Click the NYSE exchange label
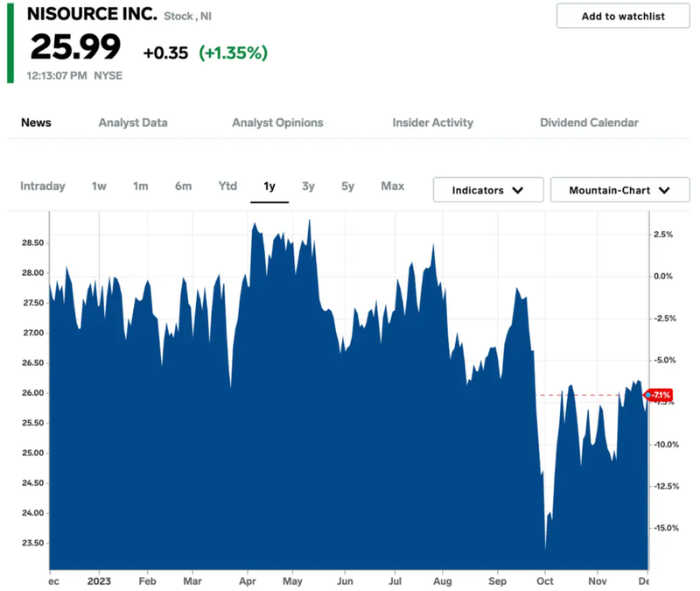 point(108,75)
